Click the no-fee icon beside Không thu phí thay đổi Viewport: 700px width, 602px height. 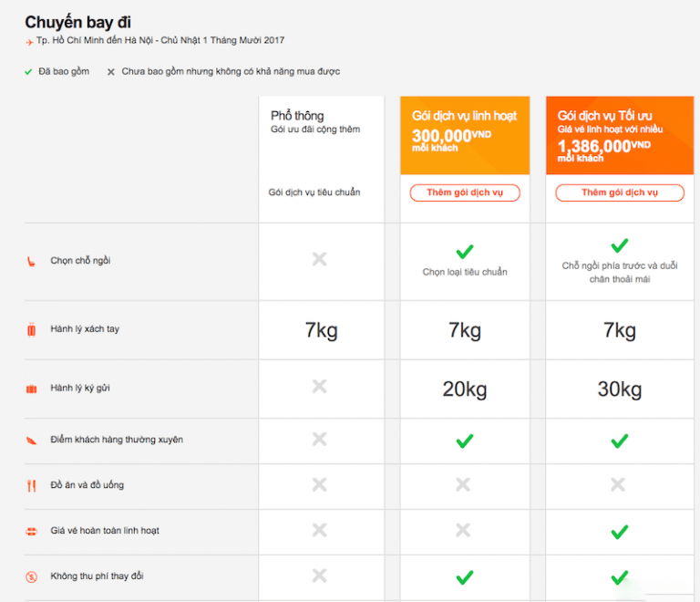pos(31,576)
